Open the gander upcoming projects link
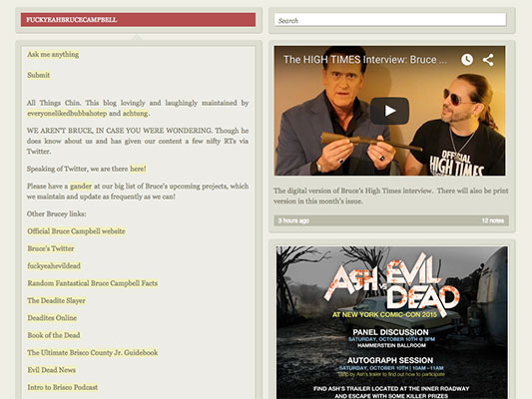The image size is (532, 399). coord(81,187)
